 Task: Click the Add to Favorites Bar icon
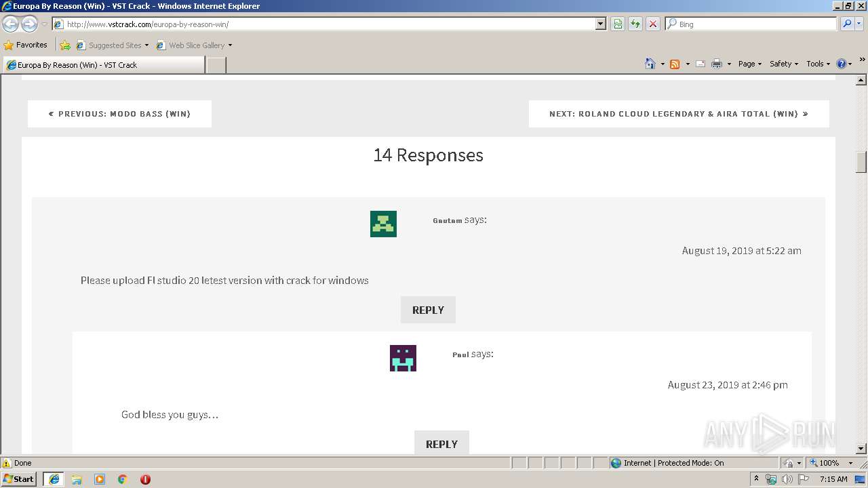(65, 45)
